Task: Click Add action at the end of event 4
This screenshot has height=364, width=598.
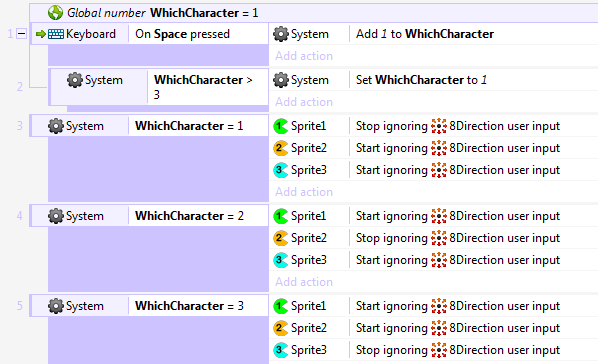Action: point(304,282)
